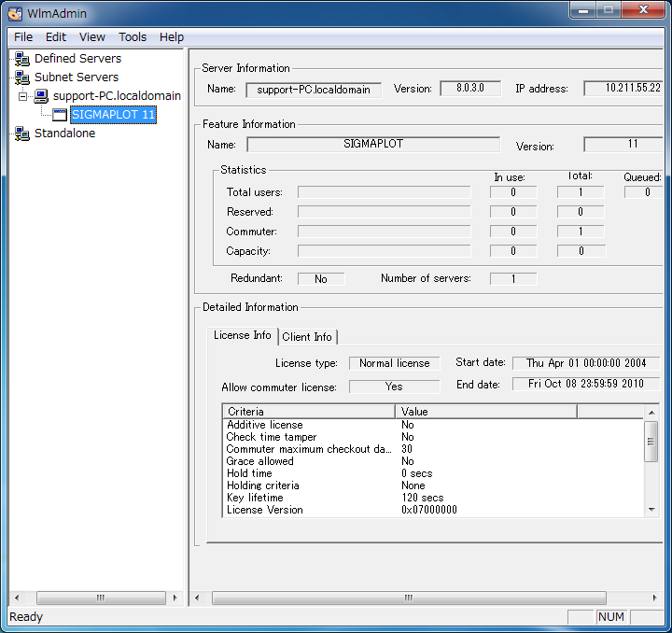Click the Start date field
672x633 pixels.
pyautogui.click(x=586, y=363)
